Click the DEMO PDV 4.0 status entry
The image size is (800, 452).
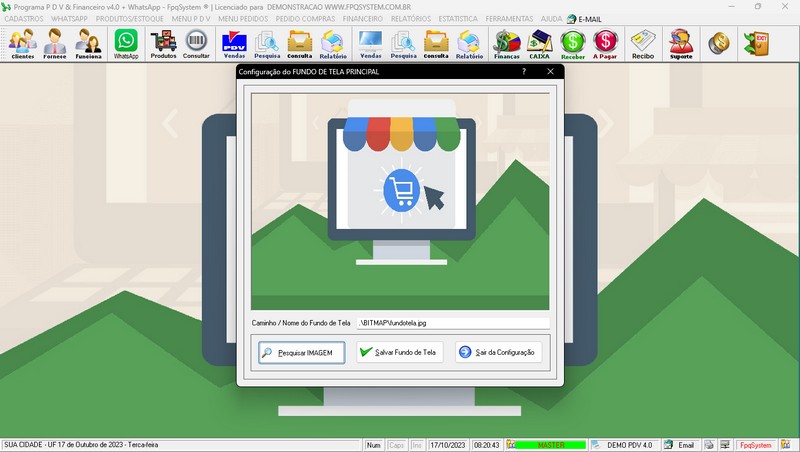pyautogui.click(x=629, y=445)
